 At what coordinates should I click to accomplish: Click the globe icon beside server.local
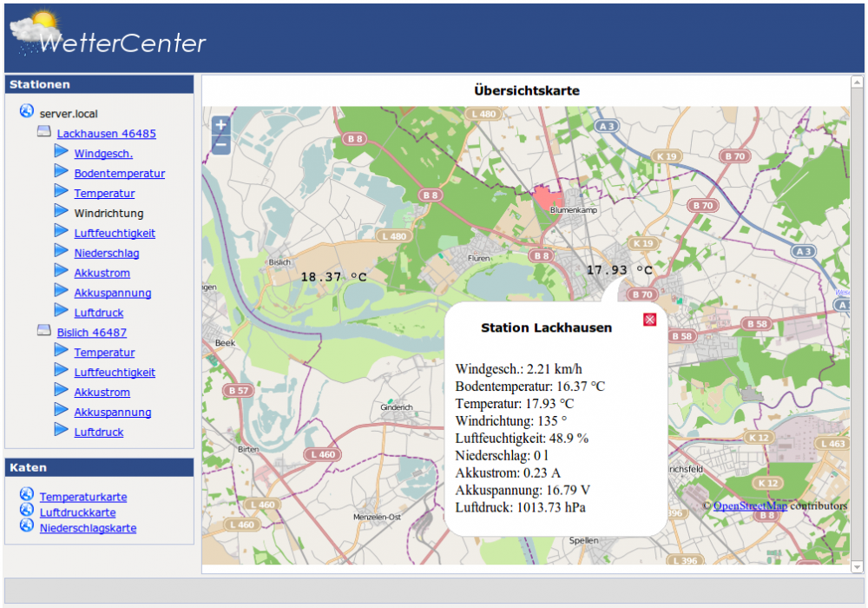click(26, 111)
